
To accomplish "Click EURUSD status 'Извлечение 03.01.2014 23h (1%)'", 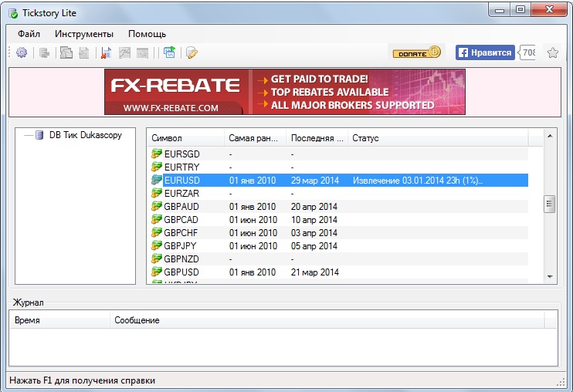I will 418,181.
